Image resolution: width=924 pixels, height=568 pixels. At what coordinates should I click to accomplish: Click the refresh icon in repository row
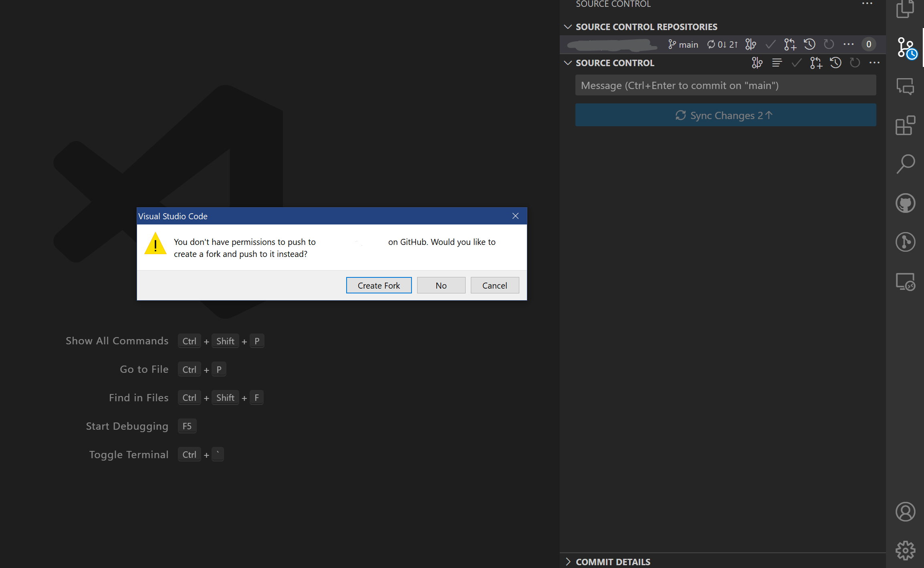pos(829,44)
